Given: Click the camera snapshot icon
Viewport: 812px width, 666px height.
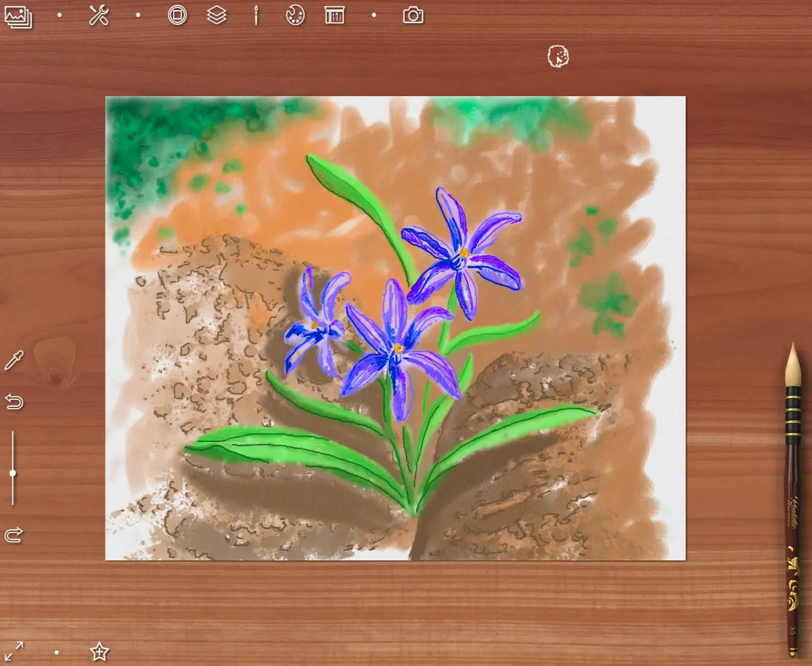Looking at the screenshot, I should point(413,15).
